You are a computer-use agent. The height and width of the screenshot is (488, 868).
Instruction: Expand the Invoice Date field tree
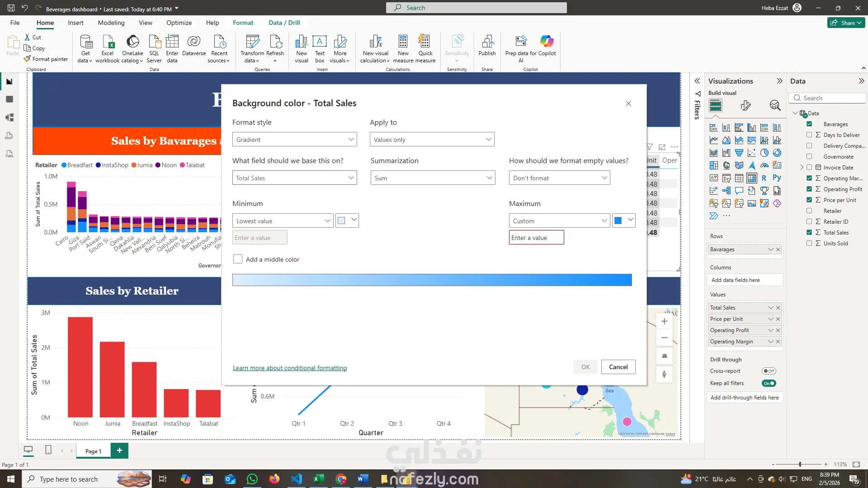(x=802, y=168)
